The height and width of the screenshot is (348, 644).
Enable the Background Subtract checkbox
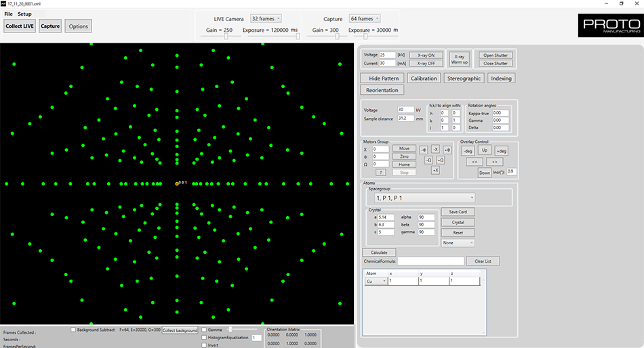coord(73,330)
